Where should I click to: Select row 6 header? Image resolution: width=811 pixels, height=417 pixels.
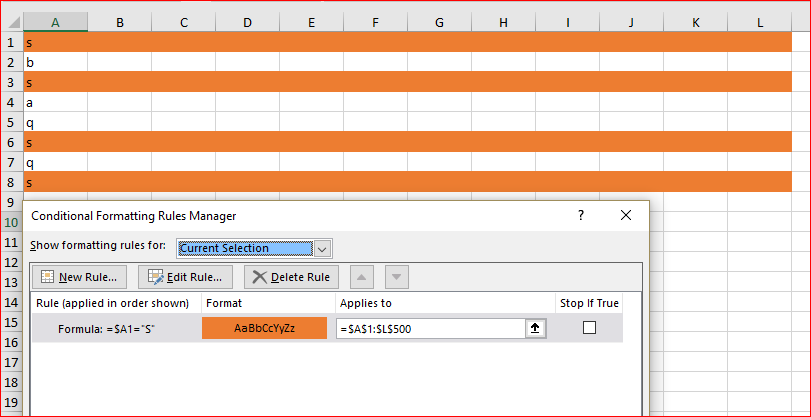coord(12,142)
